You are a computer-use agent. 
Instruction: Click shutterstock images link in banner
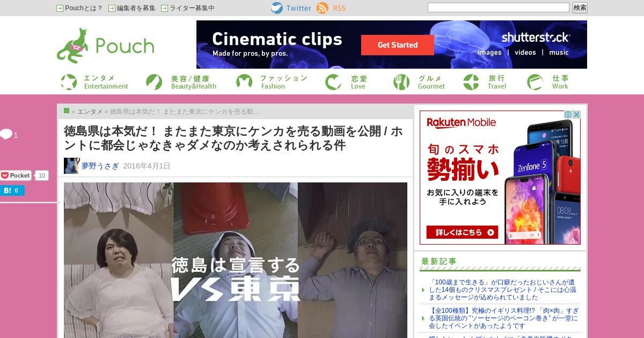tap(489, 53)
